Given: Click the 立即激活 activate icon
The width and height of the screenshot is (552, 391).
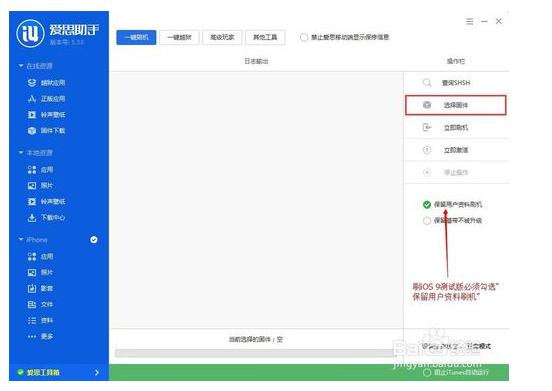Looking at the screenshot, I should tap(427, 150).
